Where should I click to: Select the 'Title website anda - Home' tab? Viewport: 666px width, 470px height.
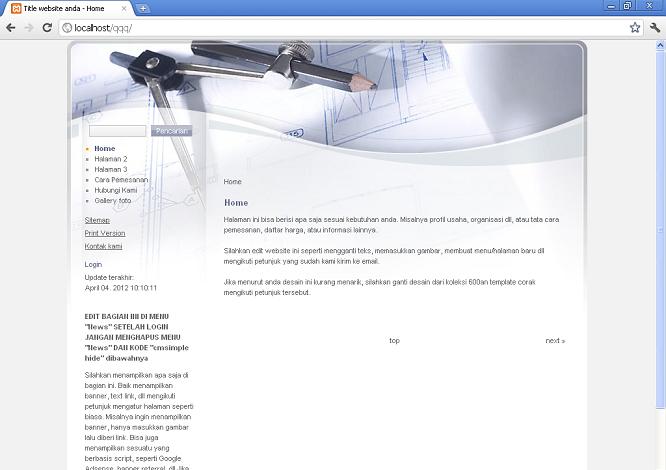[68, 8]
